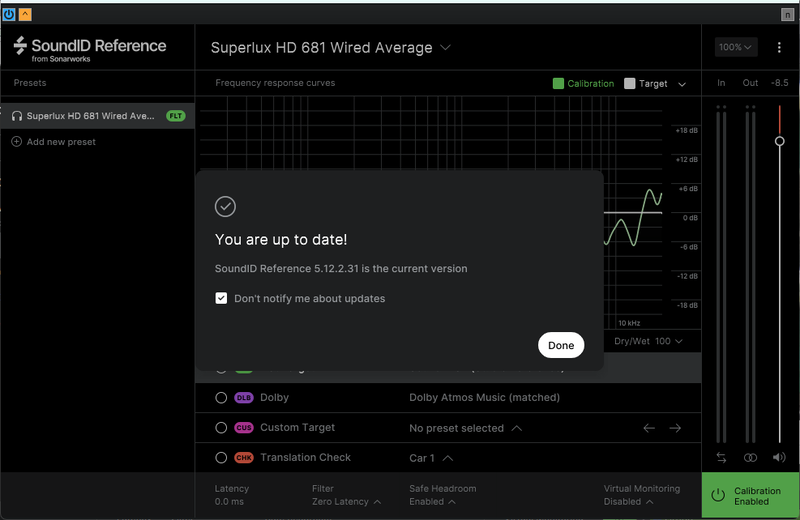Click the Presets header
The height and width of the screenshot is (520, 800).
click(x=30, y=83)
